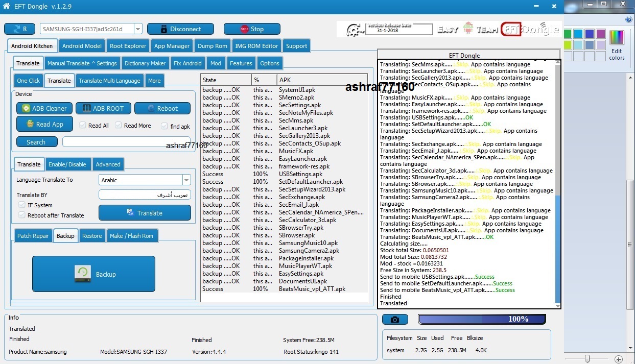The height and width of the screenshot is (364, 635).
Task: Reboot the connected device
Action: tap(162, 108)
